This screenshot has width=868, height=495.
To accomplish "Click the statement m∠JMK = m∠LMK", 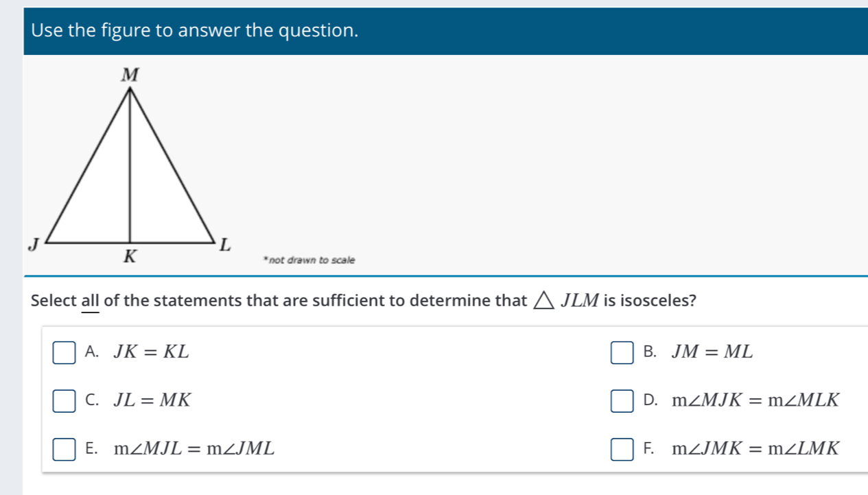I will click(755, 450).
